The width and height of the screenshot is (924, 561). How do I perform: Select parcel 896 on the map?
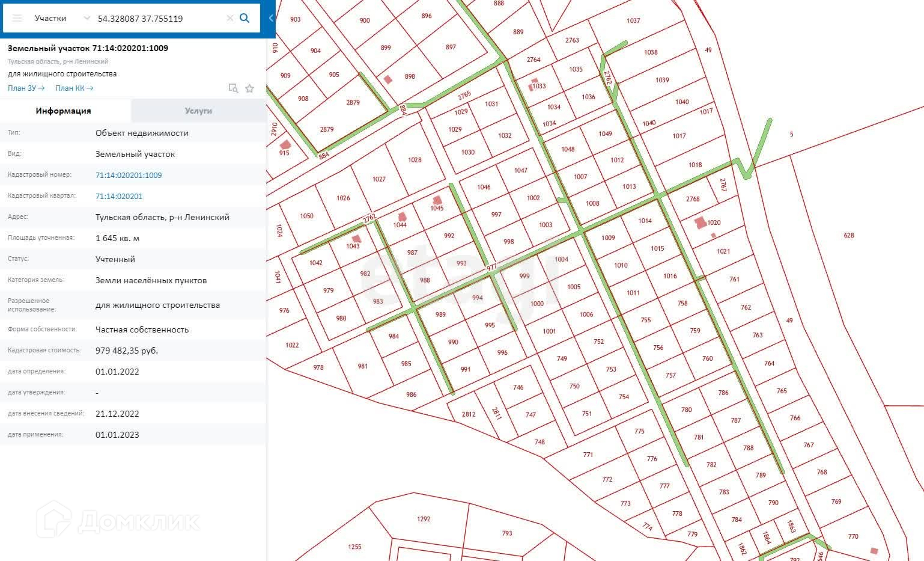click(427, 16)
